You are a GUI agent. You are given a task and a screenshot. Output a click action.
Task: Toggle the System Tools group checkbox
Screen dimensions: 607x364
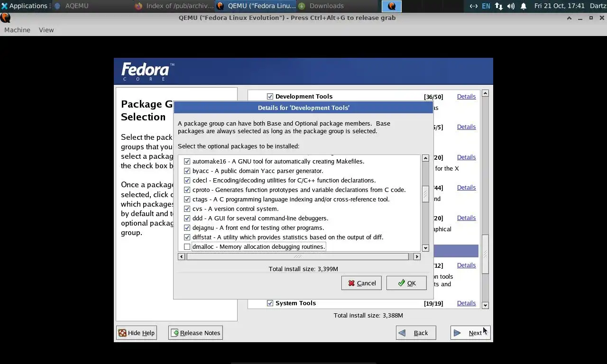(x=270, y=303)
